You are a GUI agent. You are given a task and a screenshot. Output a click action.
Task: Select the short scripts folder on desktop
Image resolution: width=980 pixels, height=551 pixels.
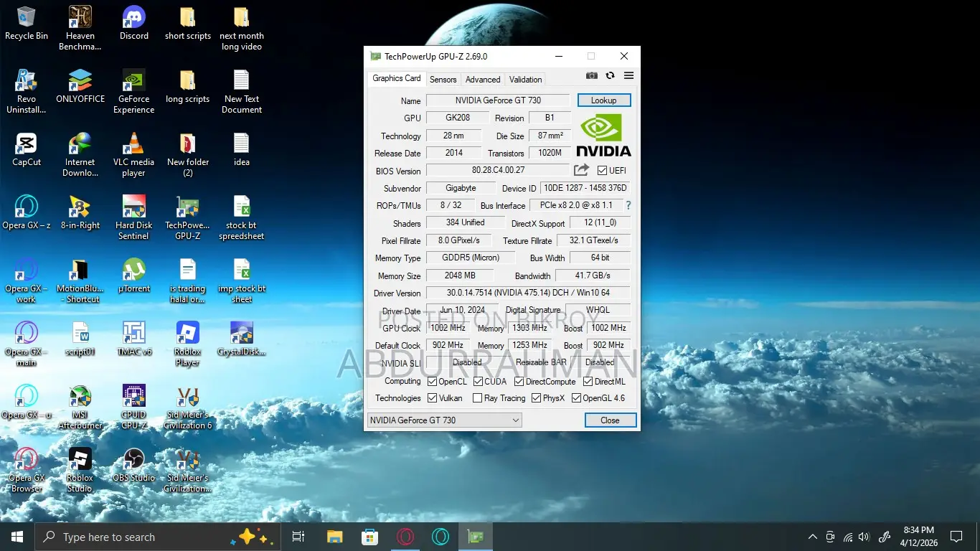(187, 23)
